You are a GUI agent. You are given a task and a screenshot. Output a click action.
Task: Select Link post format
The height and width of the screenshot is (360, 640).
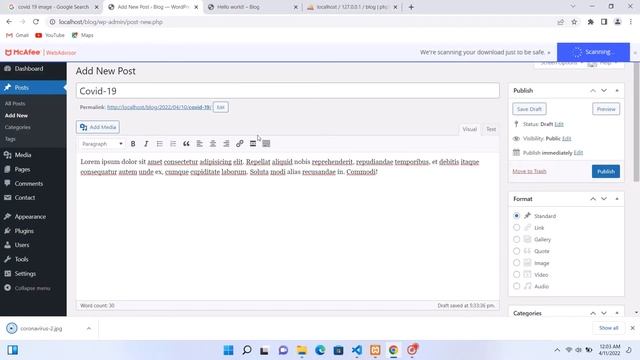tap(516, 227)
